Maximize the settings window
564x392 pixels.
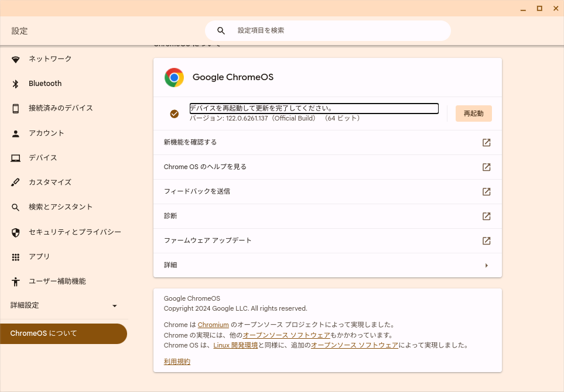pyautogui.click(x=539, y=8)
